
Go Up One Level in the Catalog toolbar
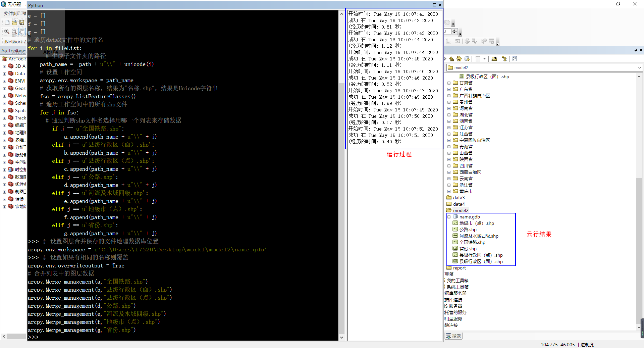451,58
